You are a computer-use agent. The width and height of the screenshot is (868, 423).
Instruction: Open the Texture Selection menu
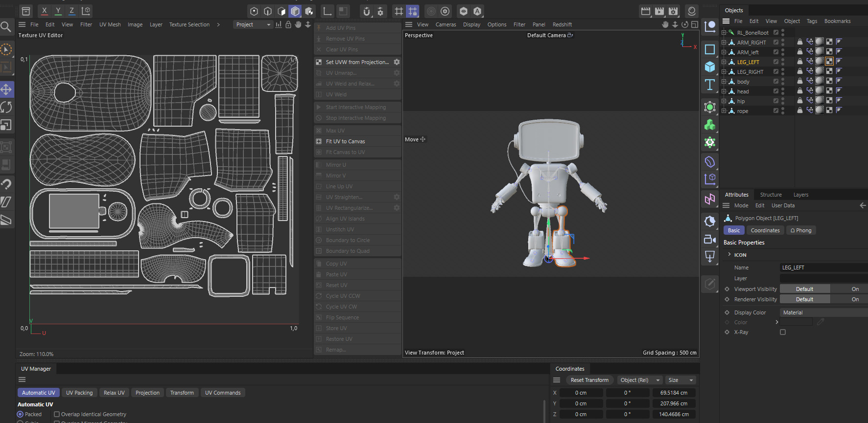pyautogui.click(x=189, y=24)
